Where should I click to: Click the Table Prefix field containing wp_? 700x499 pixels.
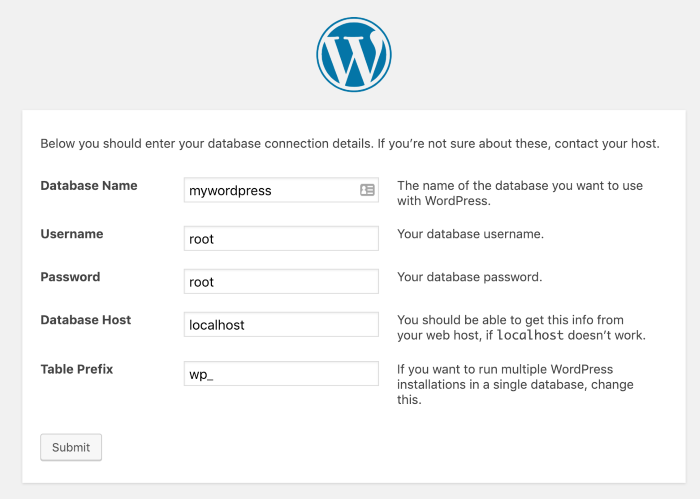(281, 374)
